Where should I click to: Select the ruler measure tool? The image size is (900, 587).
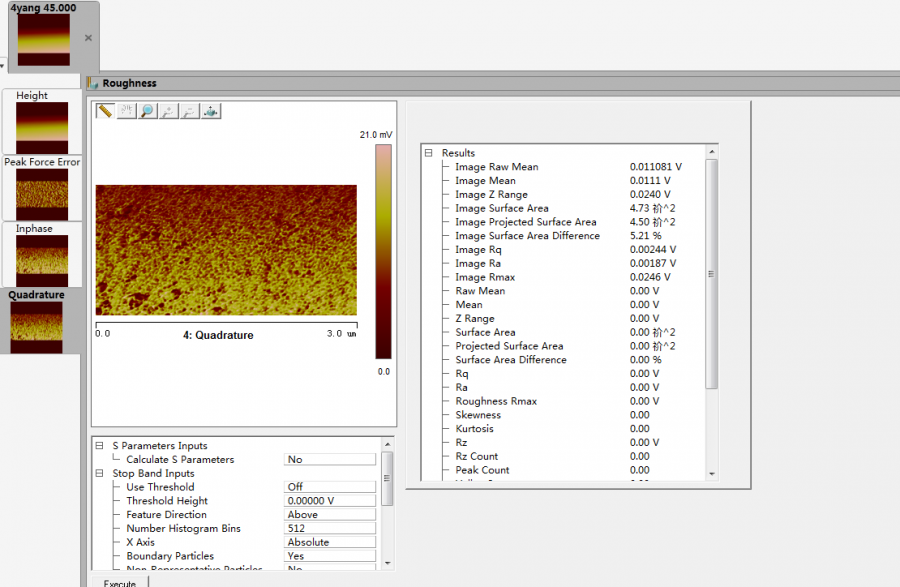(104, 111)
